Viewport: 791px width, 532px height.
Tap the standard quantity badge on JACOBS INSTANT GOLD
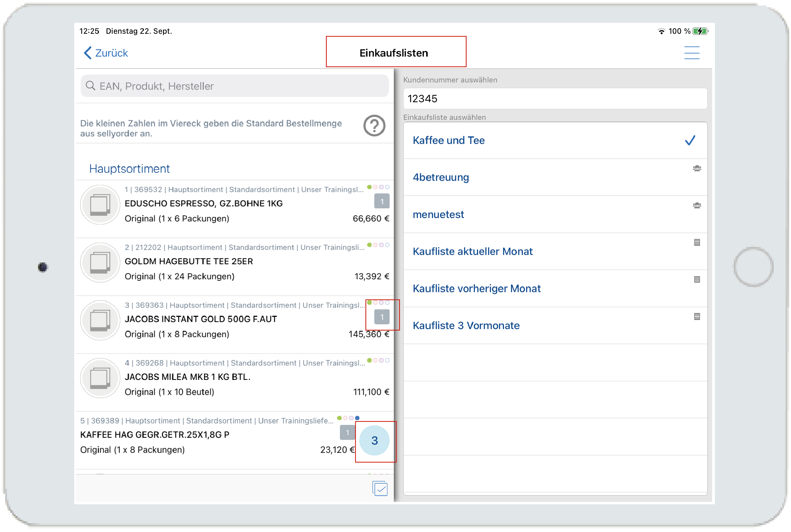[x=382, y=317]
